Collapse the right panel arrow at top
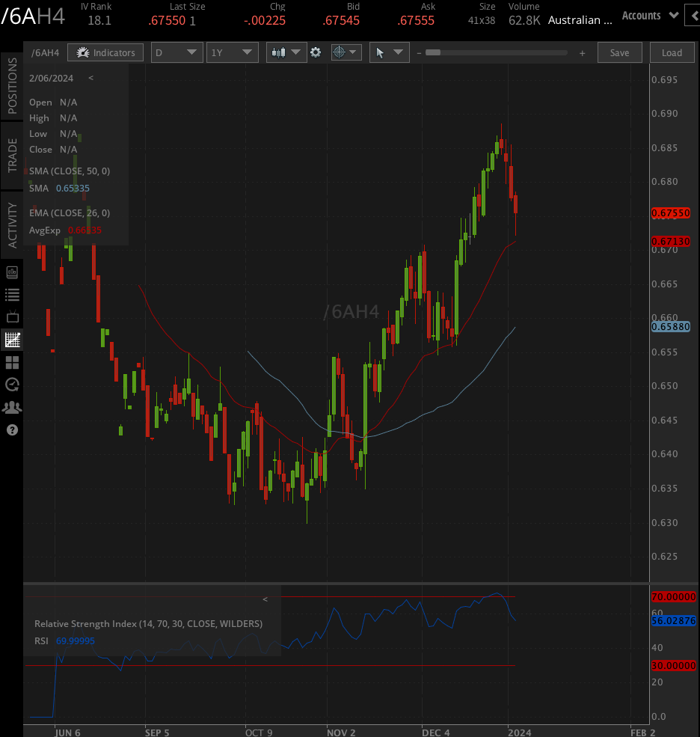This screenshot has height=737, width=700. 693,16
